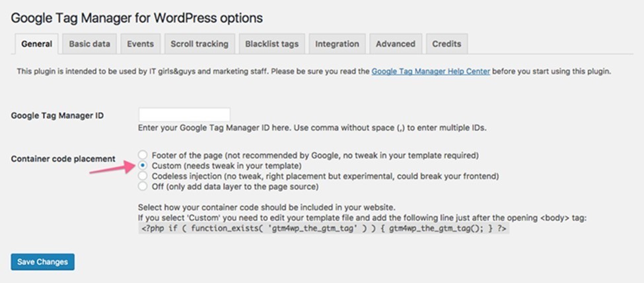
Task: Open the Events tab
Action: pyautogui.click(x=141, y=44)
